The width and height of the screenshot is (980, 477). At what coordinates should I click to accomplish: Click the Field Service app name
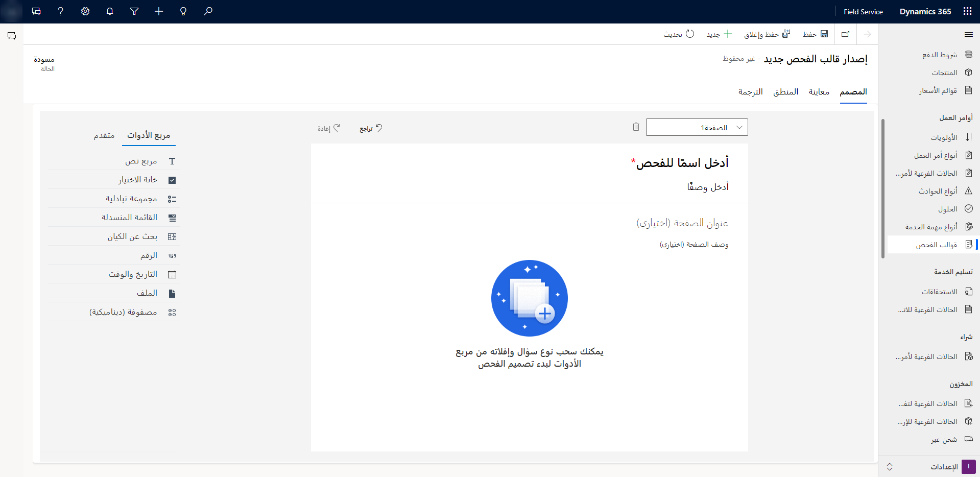[863, 12]
